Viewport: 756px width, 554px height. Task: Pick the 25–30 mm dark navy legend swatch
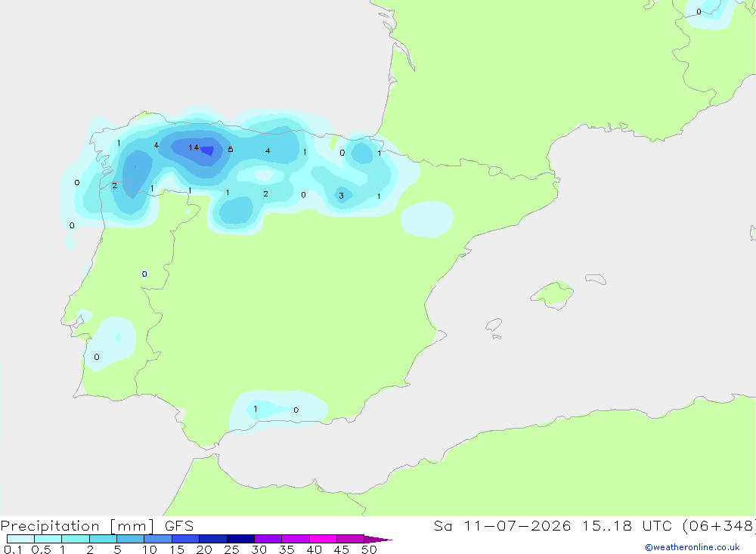pos(240,539)
